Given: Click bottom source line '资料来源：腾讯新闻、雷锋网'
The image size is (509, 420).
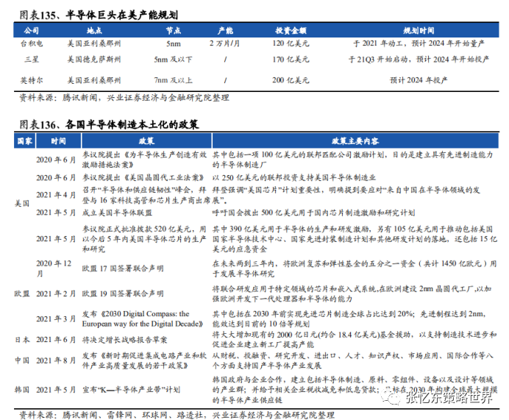Looking at the screenshot, I should point(177,415).
